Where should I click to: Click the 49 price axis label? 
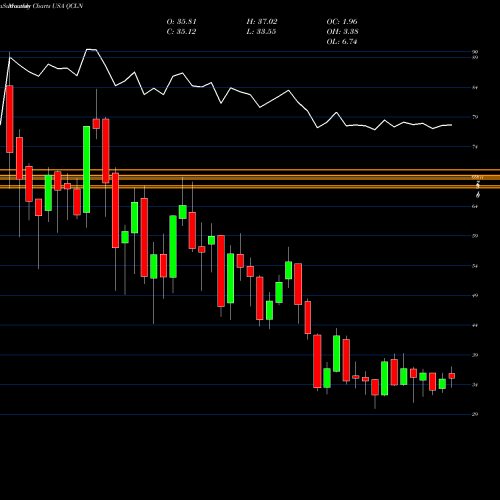click(475, 295)
